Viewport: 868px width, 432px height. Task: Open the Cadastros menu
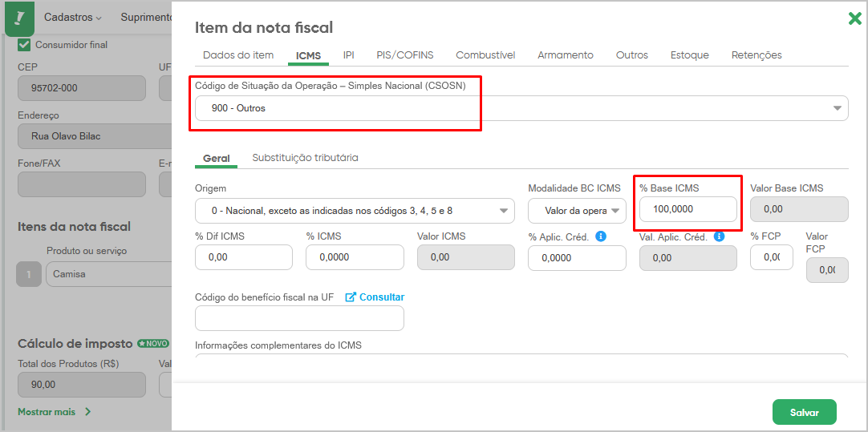click(73, 17)
